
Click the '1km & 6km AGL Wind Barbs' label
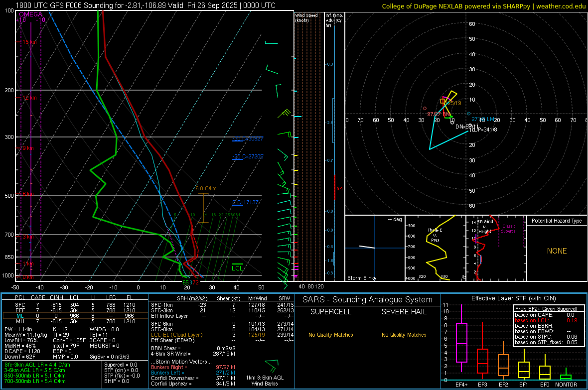[265, 380]
